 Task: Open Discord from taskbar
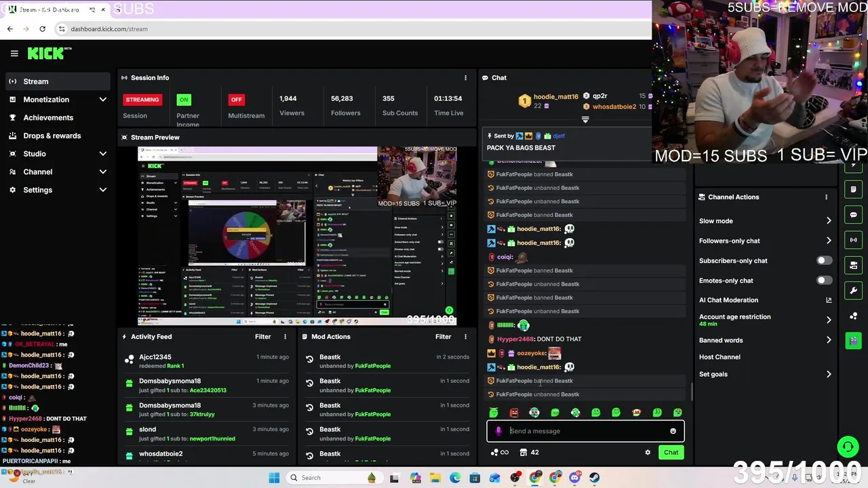tap(574, 478)
